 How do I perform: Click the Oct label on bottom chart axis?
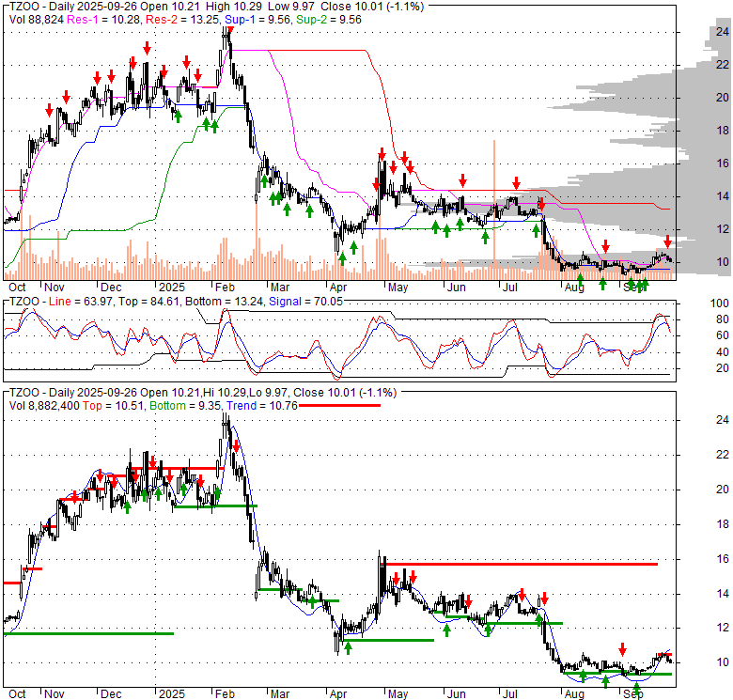17,694
